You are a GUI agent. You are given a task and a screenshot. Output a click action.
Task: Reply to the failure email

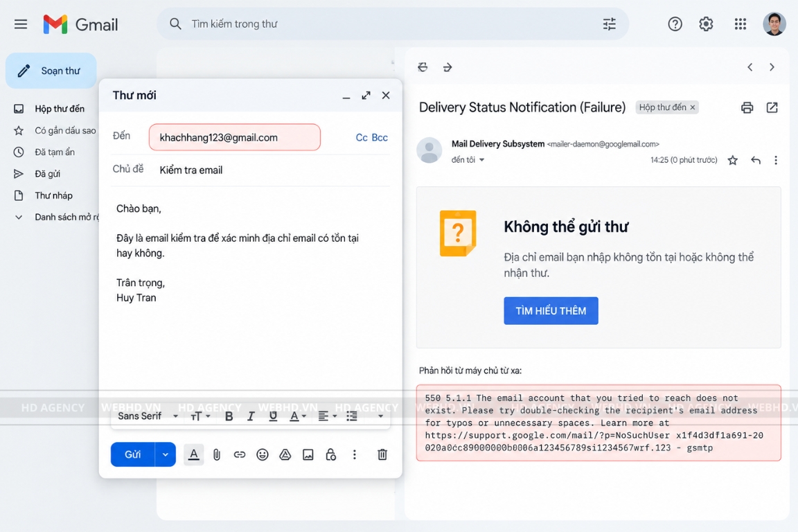756,161
